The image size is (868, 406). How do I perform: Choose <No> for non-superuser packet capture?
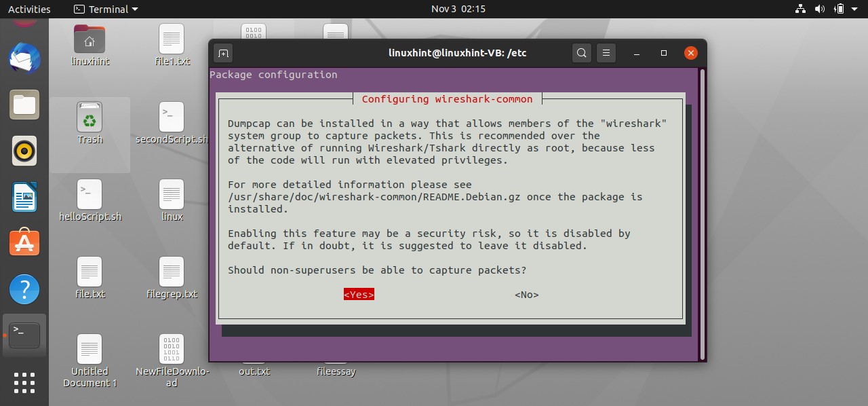[x=527, y=295]
